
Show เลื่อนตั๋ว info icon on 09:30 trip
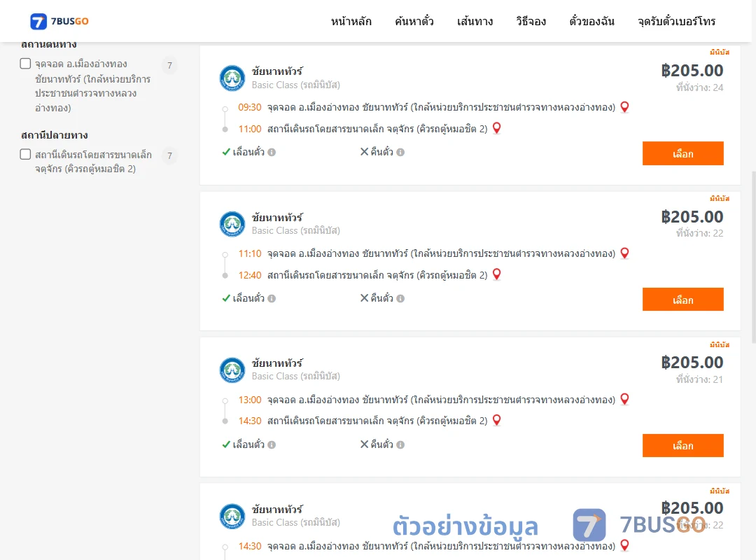272,153
